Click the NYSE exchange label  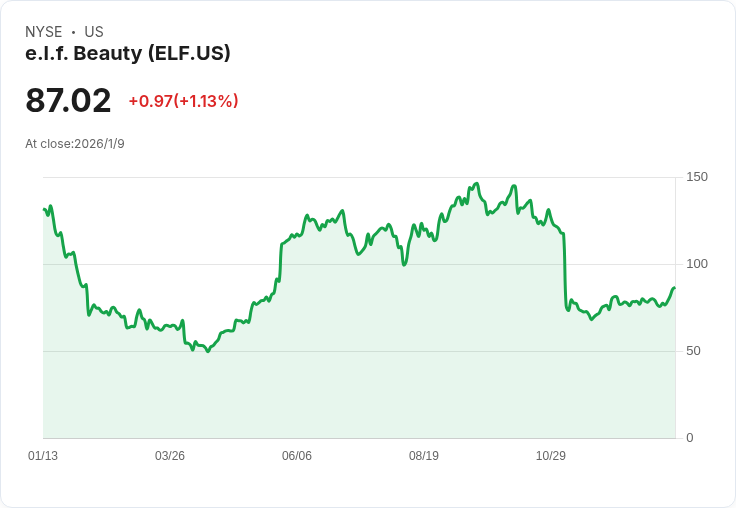pos(44,32)
